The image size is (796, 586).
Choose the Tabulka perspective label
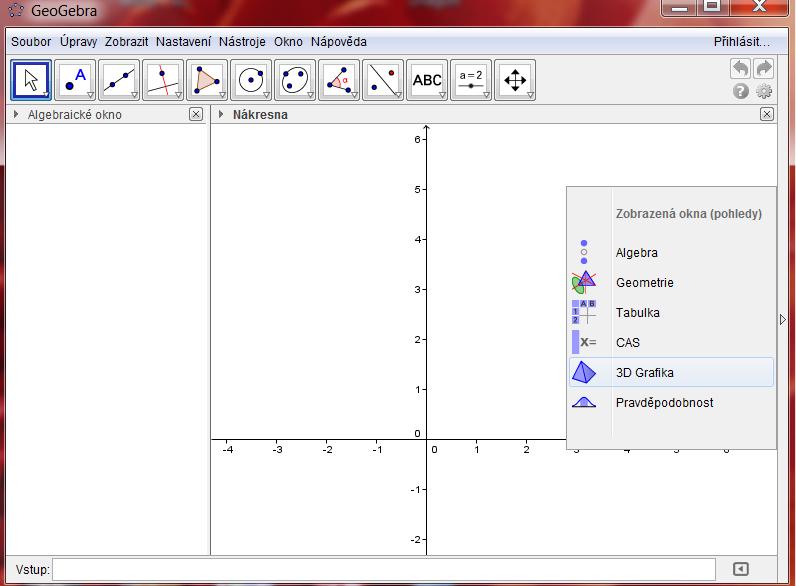(638, 312)
